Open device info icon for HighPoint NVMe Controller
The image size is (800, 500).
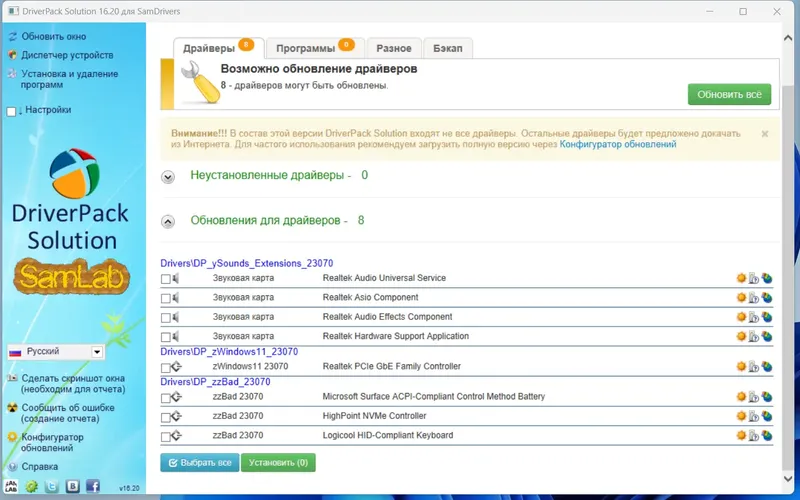[x=754, y=416]
